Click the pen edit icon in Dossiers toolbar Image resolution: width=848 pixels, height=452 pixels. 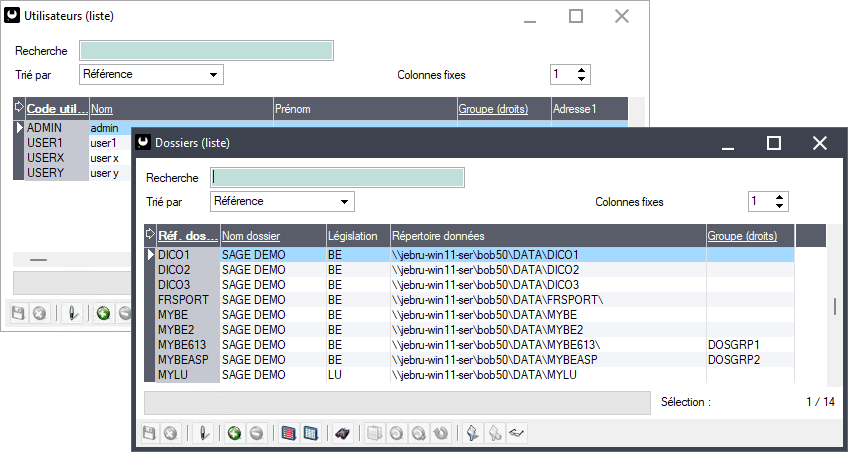(203, 434)
